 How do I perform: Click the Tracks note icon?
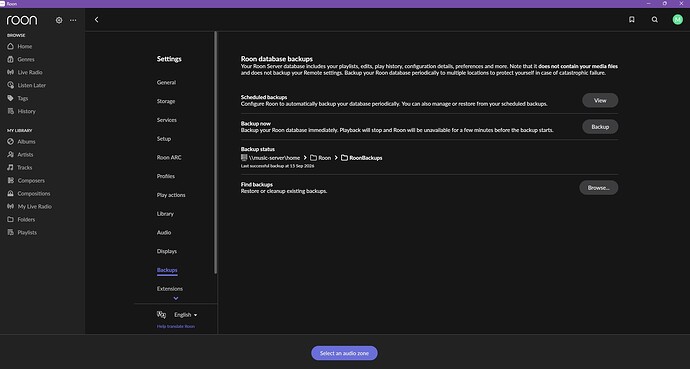click(11, 168)
